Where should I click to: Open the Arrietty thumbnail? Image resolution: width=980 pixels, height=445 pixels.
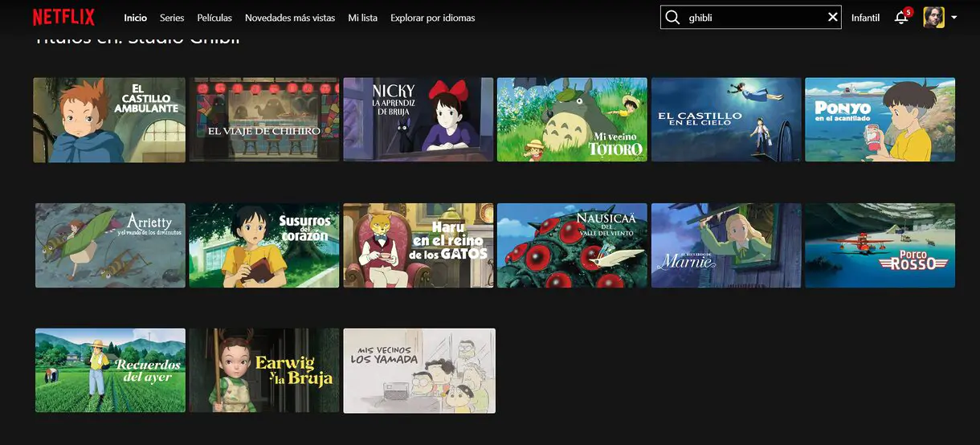[x=110, y=245]
